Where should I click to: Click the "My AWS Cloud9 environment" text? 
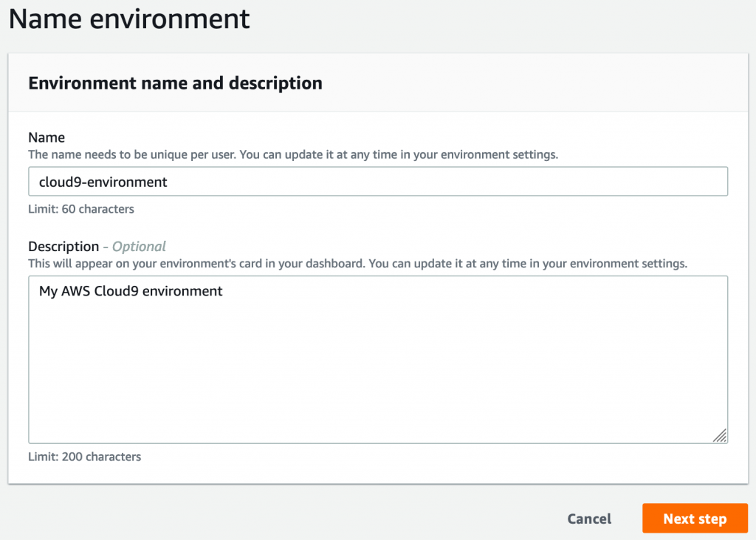[131, 291]
